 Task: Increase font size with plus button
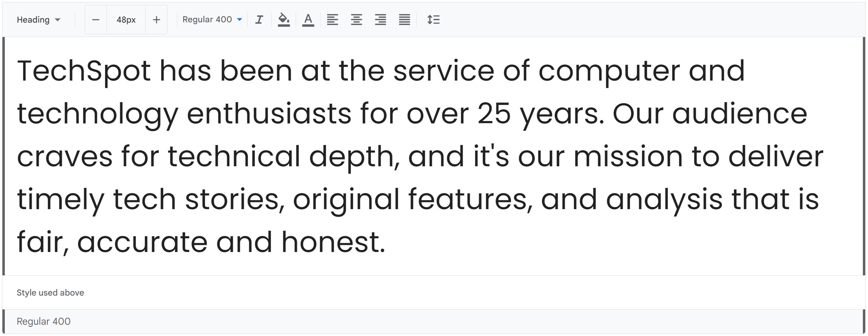pos(156,20)
